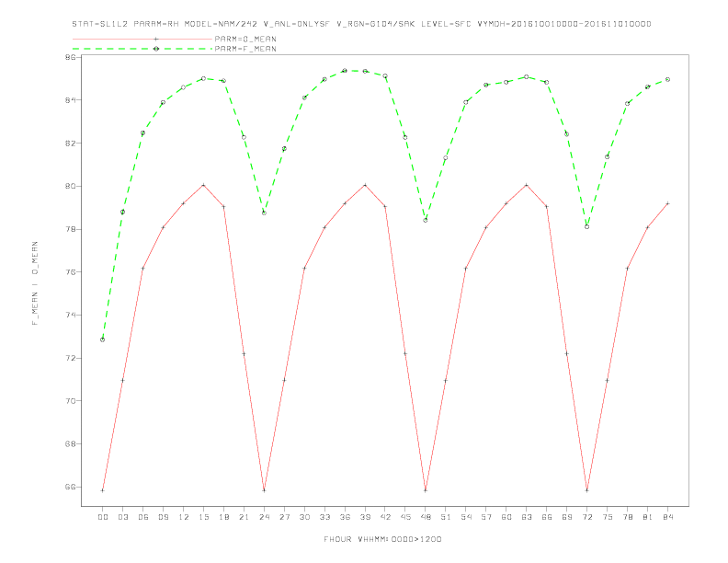Click the y-axis tick label 80

click(71, 186)
